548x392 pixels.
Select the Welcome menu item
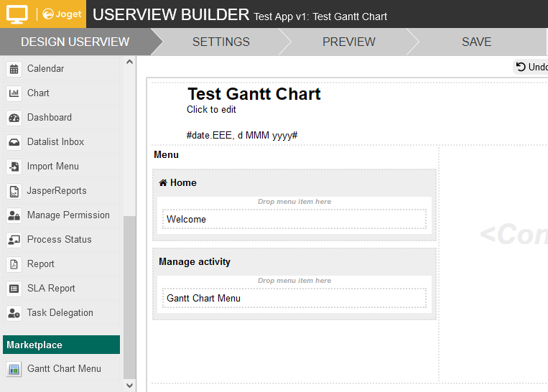click(x=294, y=219)
